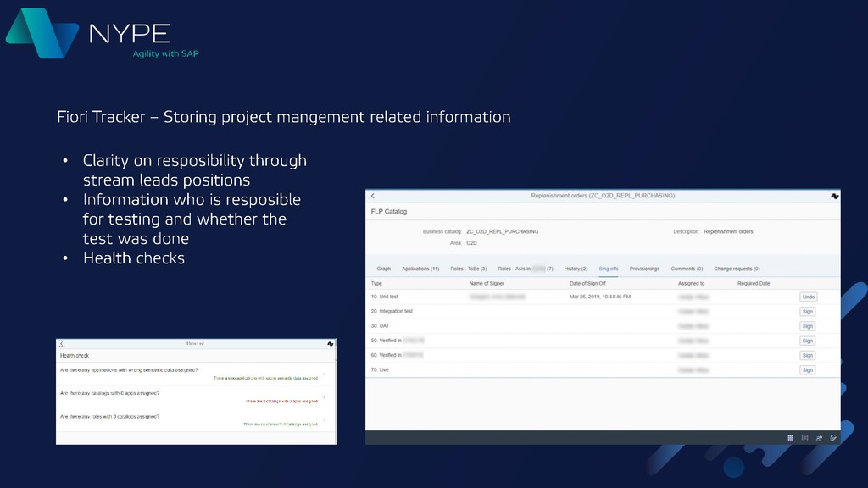Click the logo icon in FLP Catalog header

pyautogui.click(x=834, y=196)
